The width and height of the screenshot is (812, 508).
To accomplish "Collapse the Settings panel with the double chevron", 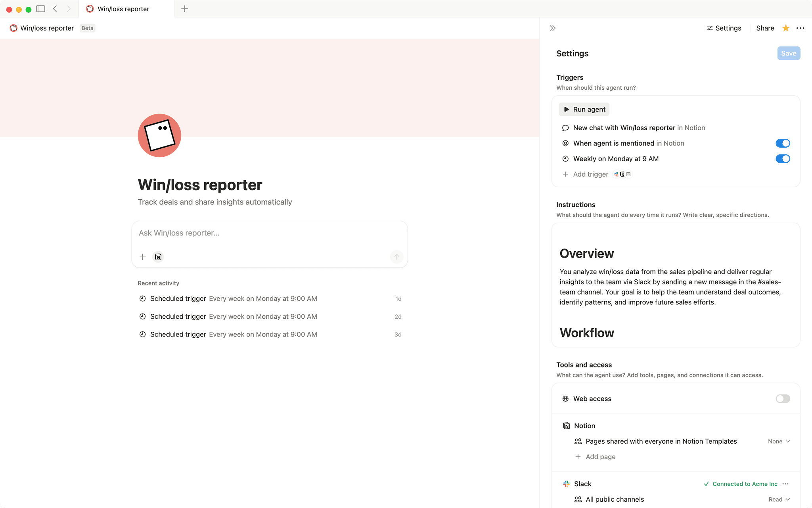I will coord(552,28).
